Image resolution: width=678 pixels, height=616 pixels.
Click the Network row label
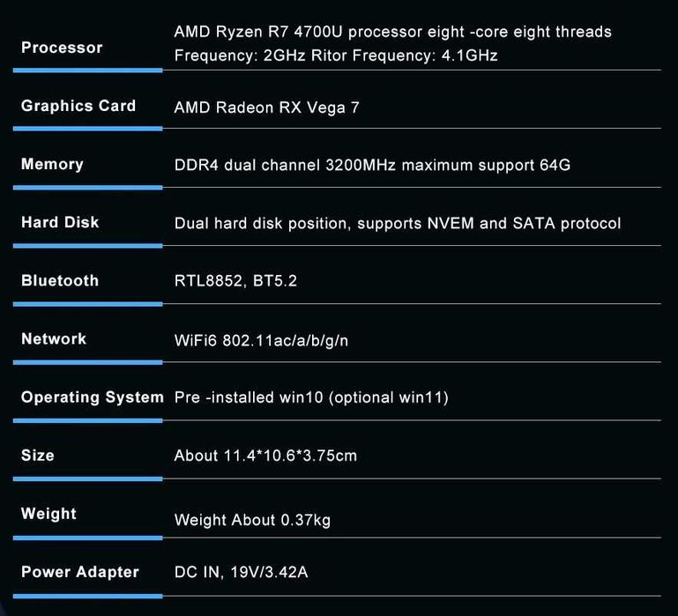(54, 338)
